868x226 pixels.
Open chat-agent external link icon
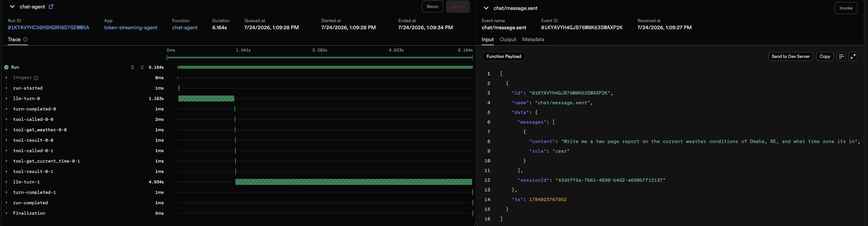(51, 6)
